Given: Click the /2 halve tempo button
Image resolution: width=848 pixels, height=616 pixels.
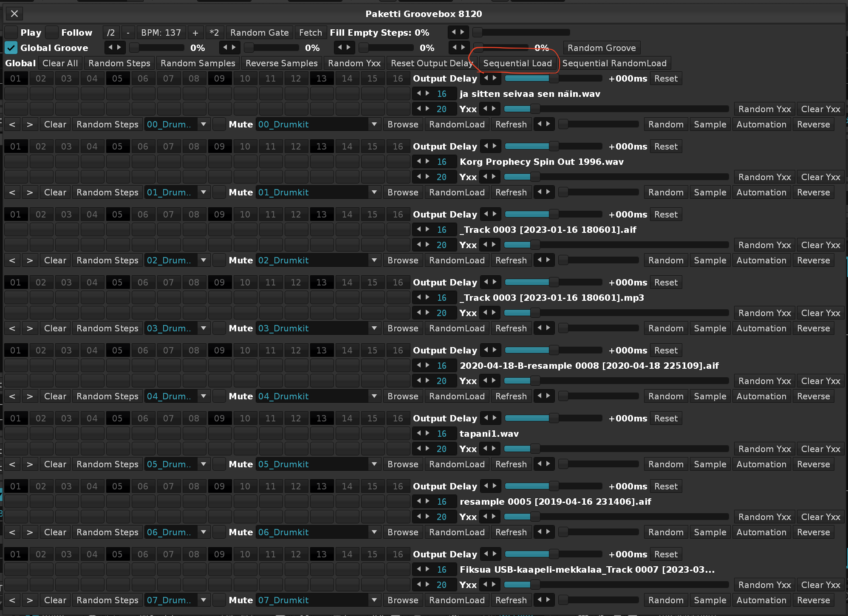Looking at the screenshot, I should tap(111, 33).
